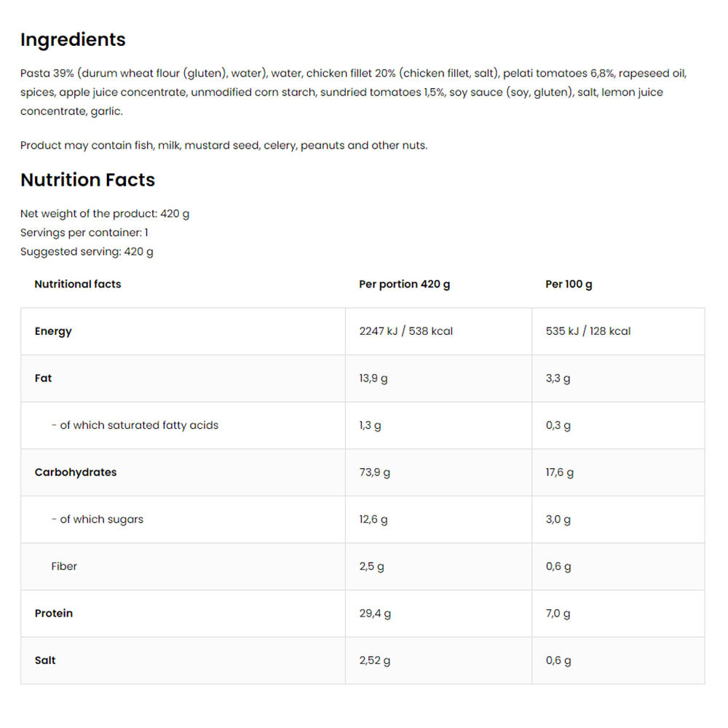
Task: Click the Protein row label
Action: (54, 614)
